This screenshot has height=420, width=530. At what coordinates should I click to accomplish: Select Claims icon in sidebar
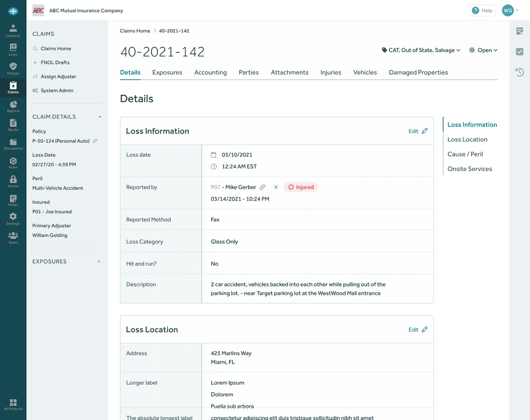(x=13, y=88)
